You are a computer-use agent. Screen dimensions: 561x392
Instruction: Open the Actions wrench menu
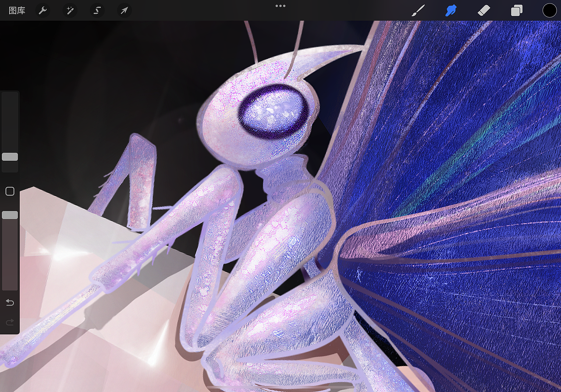point(43,11)
